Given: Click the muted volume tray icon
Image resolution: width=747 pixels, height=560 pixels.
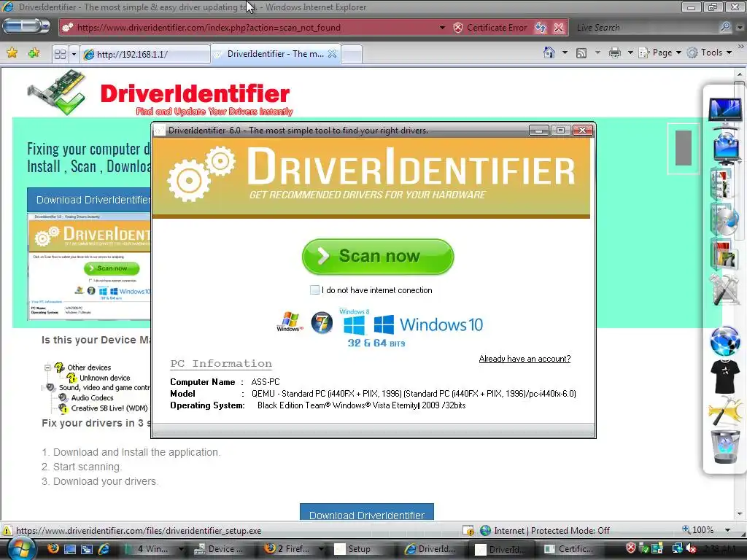Looking at the screenshot, I should pyautogui.click(x=691, y=548).
